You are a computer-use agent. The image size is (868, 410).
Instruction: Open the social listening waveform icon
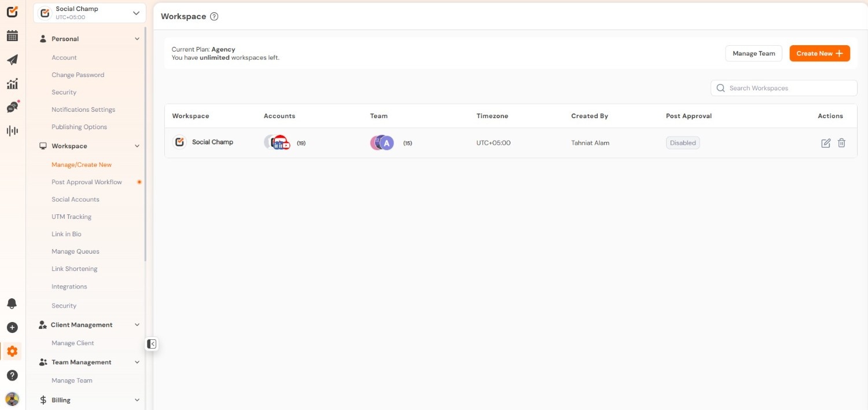[12, 130]
